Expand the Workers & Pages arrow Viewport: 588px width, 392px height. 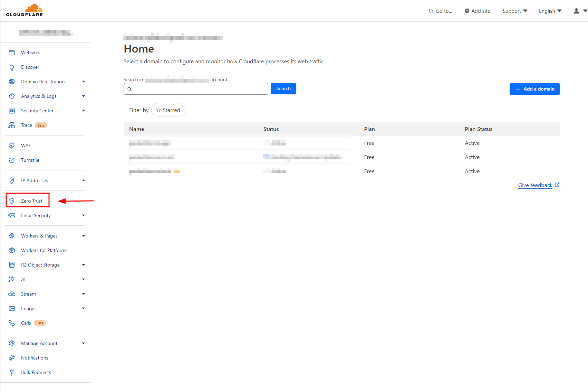(83, 236)
